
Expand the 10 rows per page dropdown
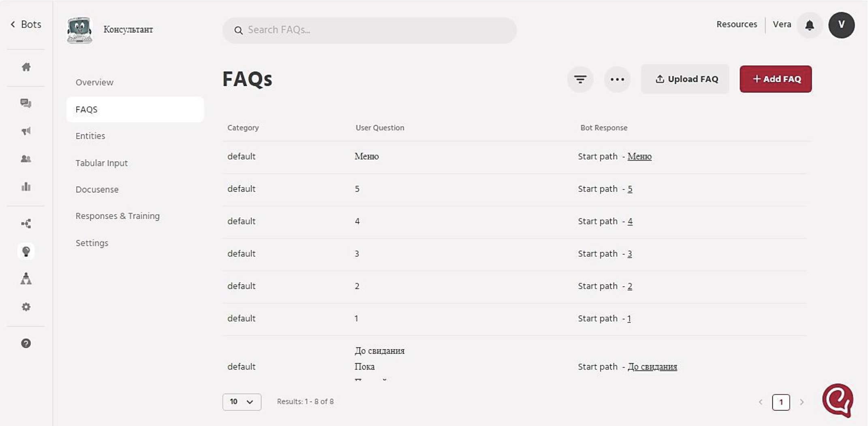click(x=242, y=402)
